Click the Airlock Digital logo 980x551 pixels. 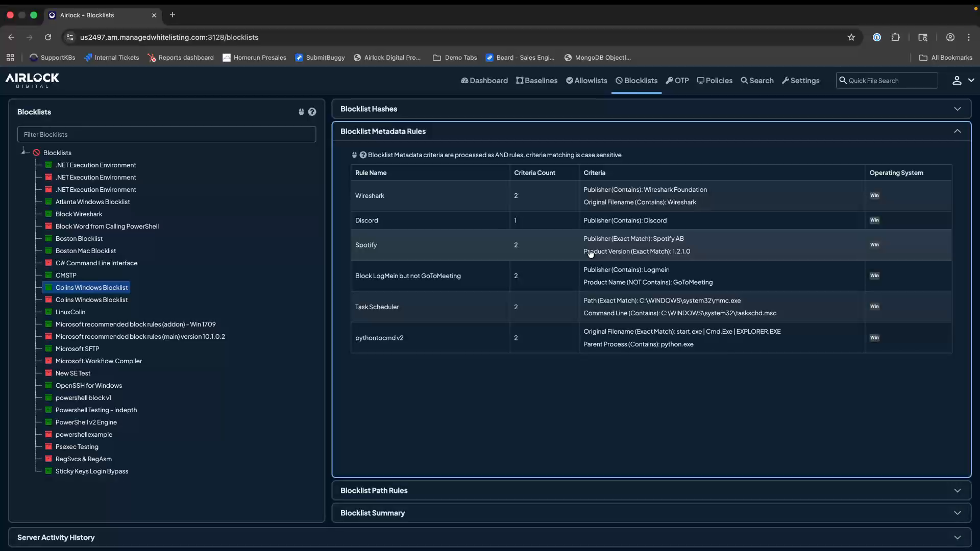32,80
